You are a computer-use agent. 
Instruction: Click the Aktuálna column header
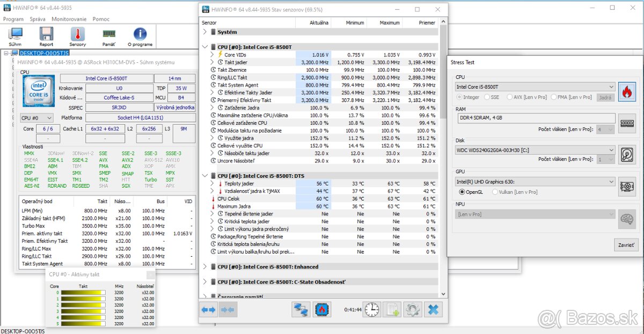point(313,23)
